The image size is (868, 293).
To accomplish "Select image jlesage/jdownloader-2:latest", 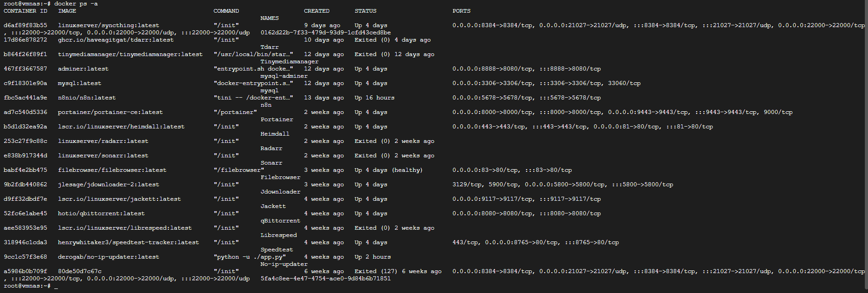I will [109, 184].
